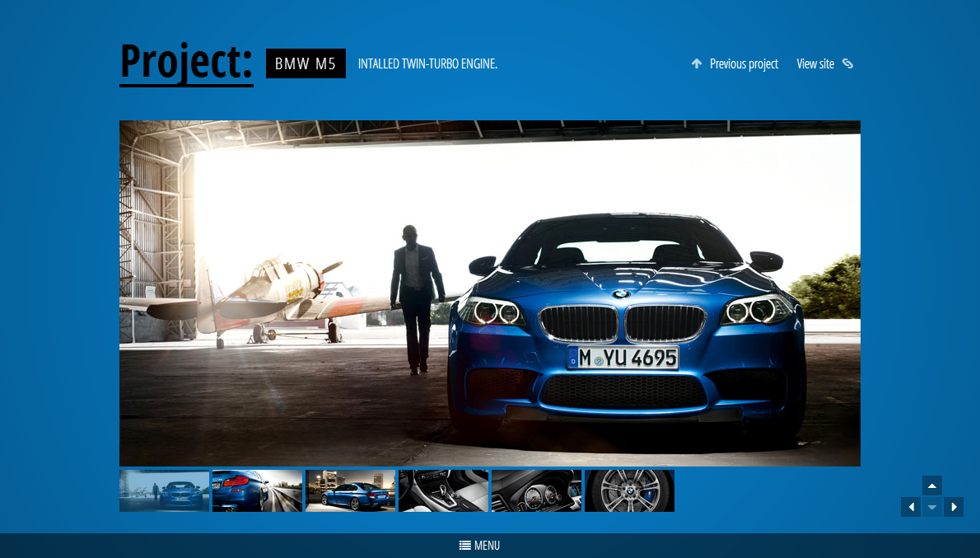
Task: Click the Project: heading link
Action: click(186, 63)
